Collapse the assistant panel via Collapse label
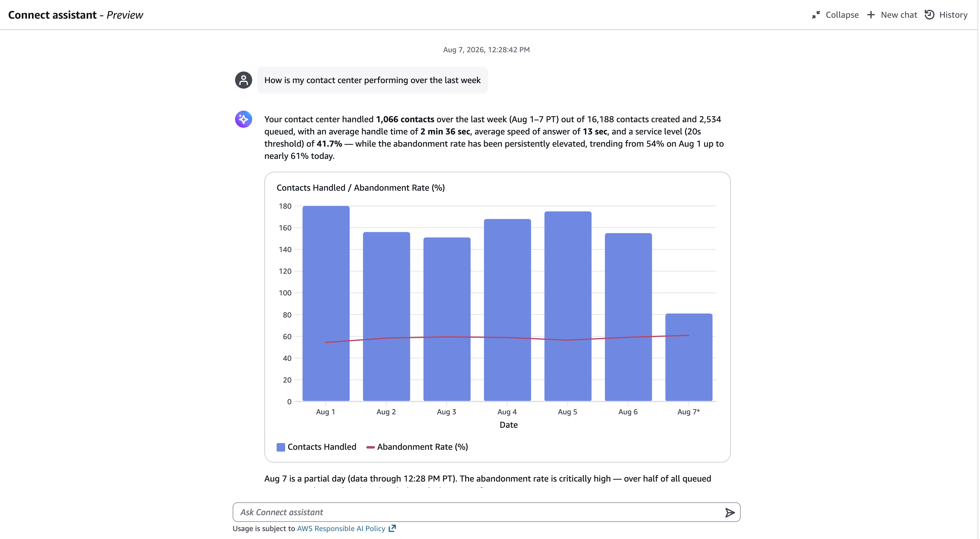 click(x=842, y=15)
